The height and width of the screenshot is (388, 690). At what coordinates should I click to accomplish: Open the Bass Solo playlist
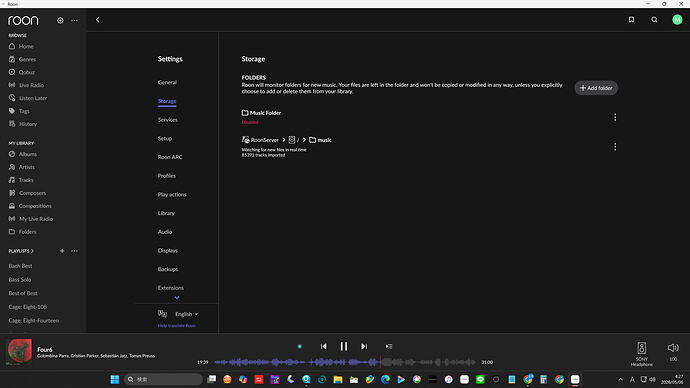(20, 279)
